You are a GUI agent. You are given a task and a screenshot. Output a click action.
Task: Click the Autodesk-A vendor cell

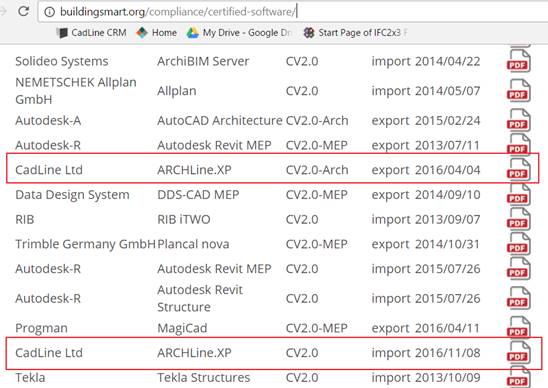(x=48, y=121)
